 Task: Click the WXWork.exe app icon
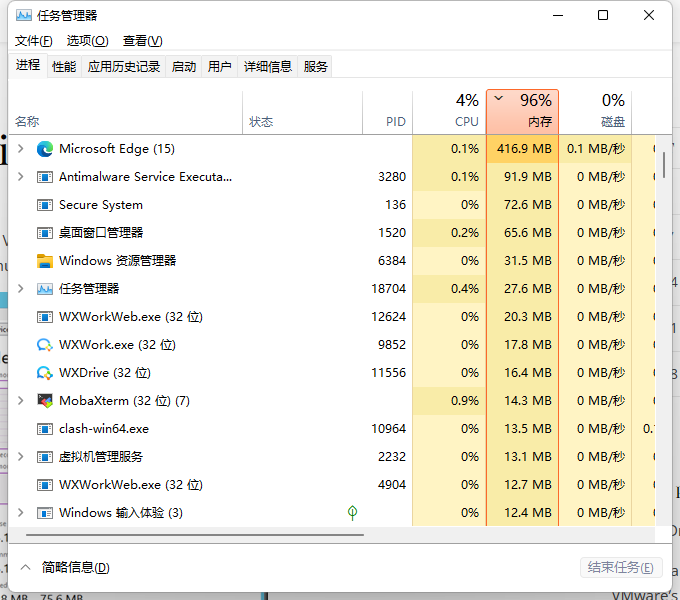[45, 345]
